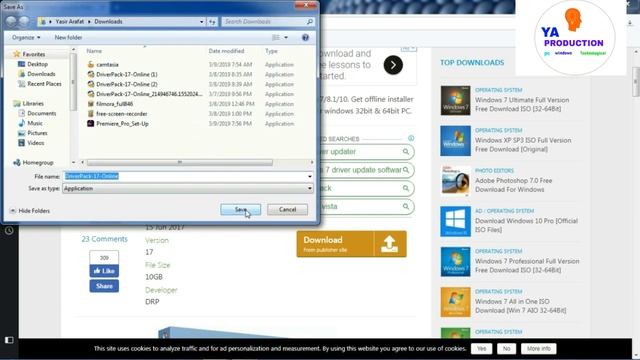Click the black next-arrow circle in the ad

pyautogui.click(x=393, y=65)
